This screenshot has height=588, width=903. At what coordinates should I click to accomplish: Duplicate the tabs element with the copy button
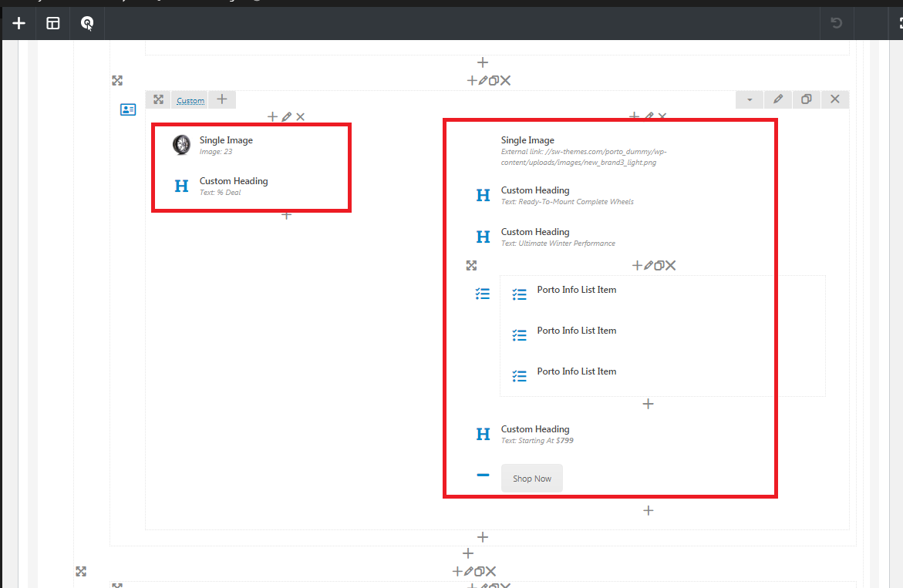coord(807,99)
